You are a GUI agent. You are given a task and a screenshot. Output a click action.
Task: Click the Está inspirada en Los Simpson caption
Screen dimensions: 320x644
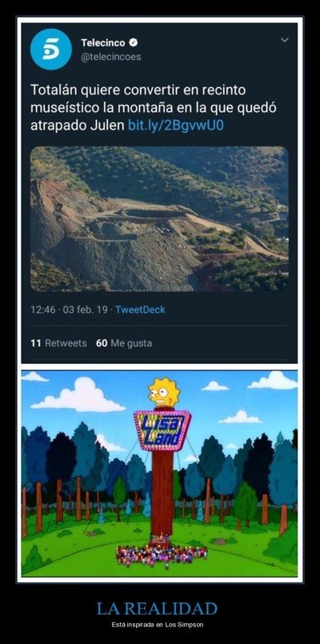pos(158,625)
